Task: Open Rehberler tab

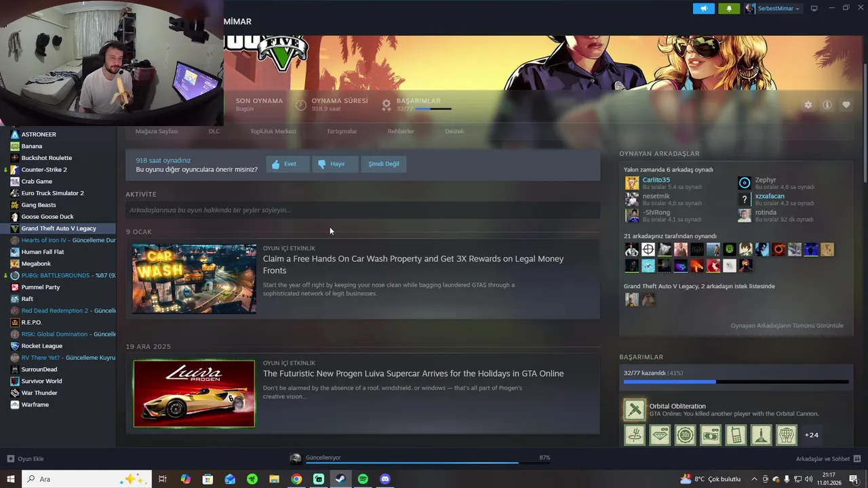Action: coord(401,131)
